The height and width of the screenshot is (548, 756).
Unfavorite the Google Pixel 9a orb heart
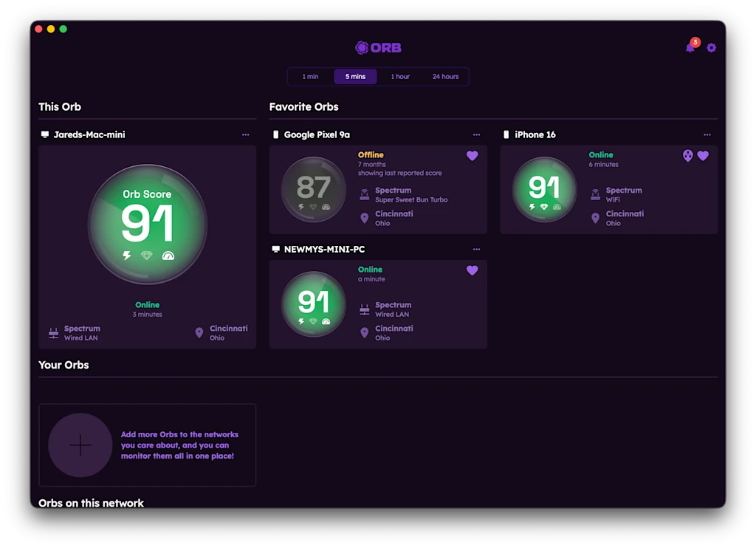coord(472,156)
